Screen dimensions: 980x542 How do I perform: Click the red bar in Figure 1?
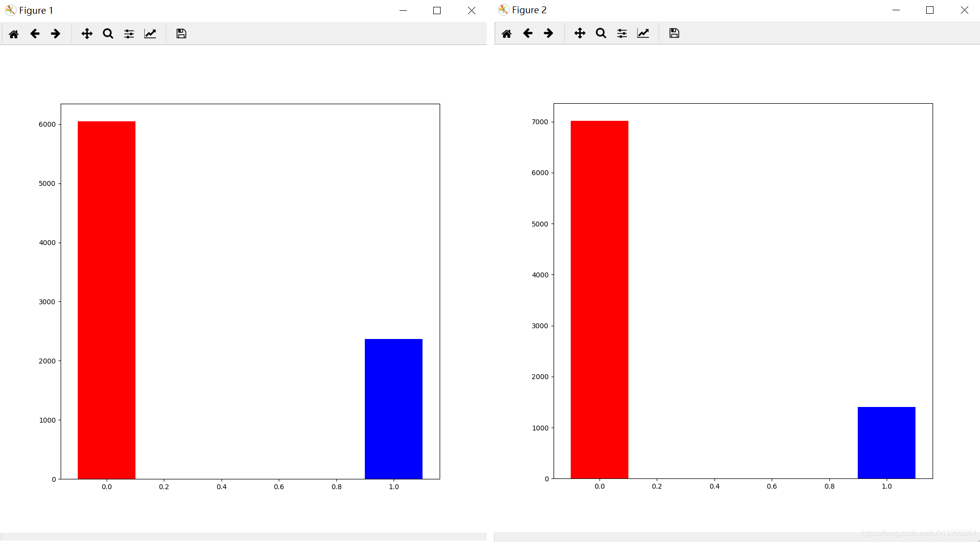(x=107, y=300)
